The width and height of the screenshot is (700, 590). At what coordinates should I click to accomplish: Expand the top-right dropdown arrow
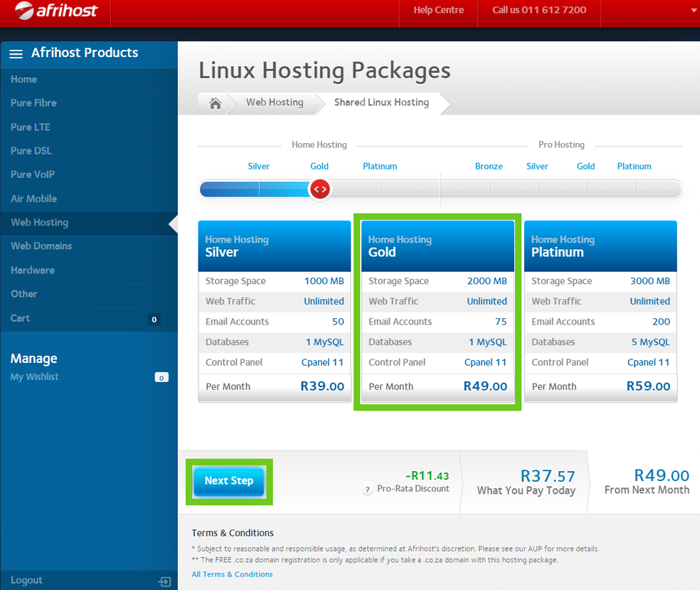tap(694, 11)
